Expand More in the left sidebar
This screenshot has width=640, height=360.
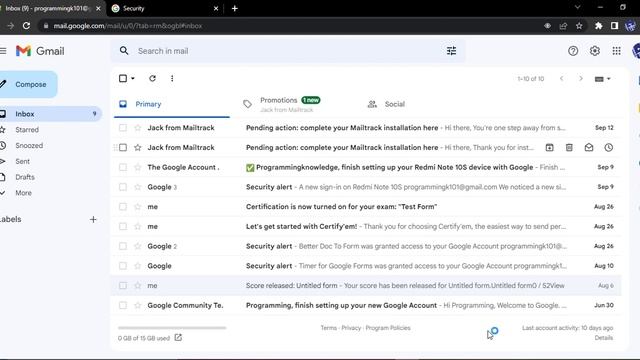23,193
